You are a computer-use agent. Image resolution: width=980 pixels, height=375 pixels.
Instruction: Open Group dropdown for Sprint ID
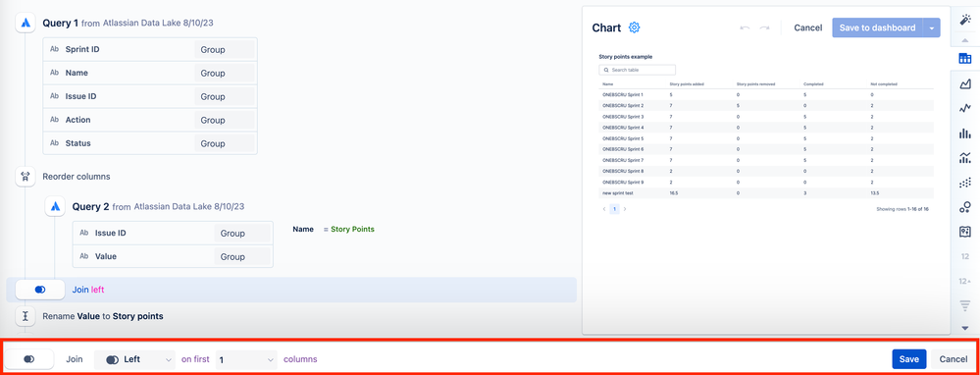pos(224,49)
